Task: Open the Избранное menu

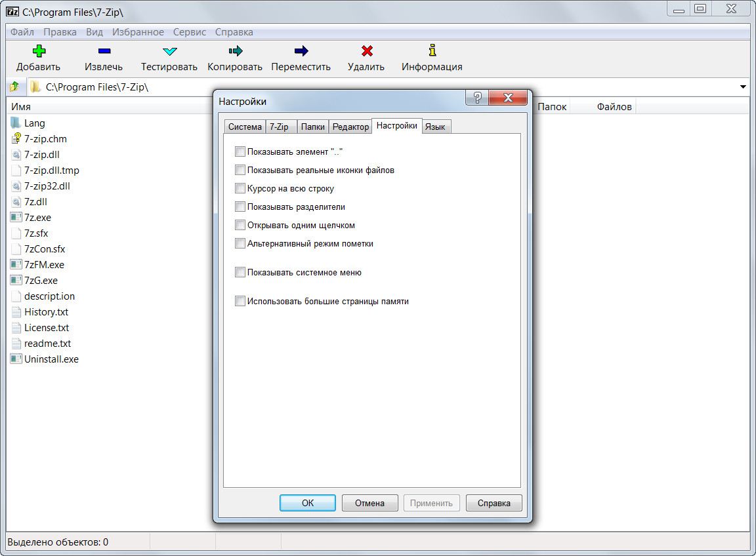Action: (138, 31)
